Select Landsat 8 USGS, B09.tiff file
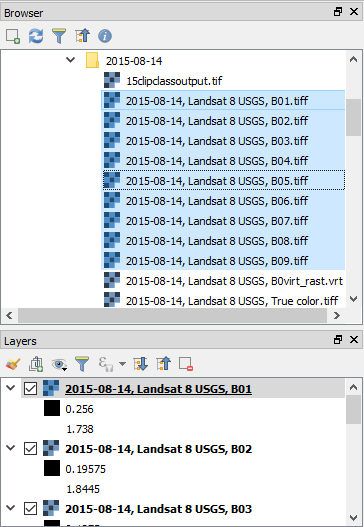 [223, 260]
